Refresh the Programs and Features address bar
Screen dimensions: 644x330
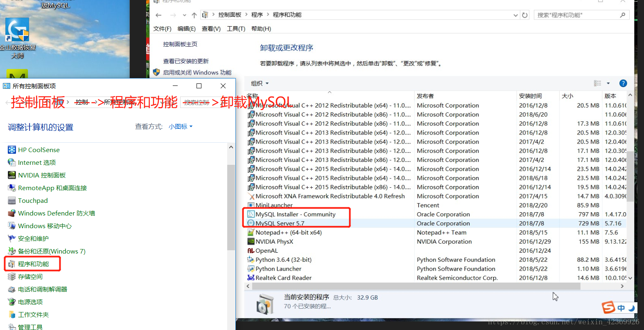pyautogui.click(x=525, y=15)
